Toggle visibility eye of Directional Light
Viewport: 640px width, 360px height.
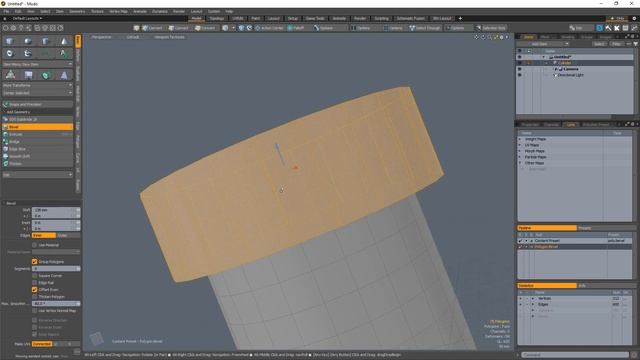[520, 75]
